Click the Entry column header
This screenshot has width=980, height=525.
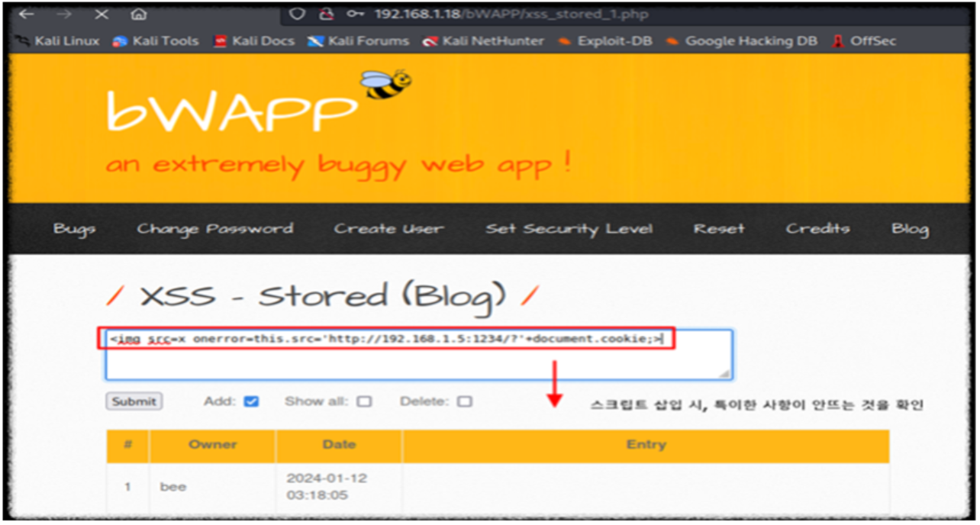coord(646,446)
